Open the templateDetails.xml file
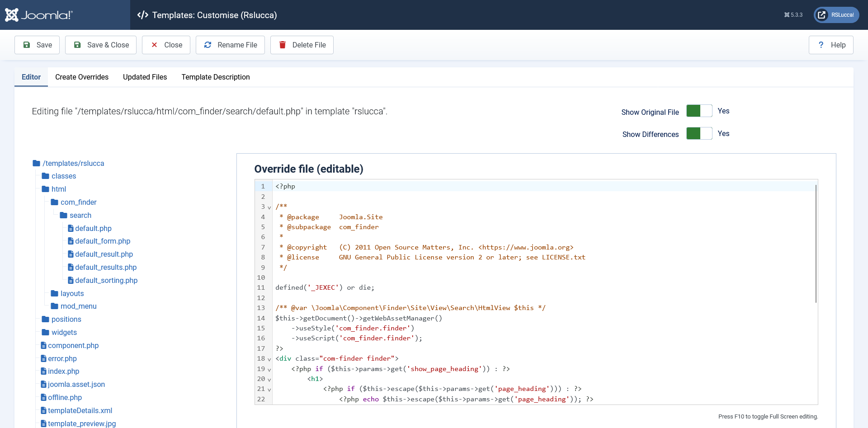Viewport: 868px width, 428px height. (x=80, y=410)
